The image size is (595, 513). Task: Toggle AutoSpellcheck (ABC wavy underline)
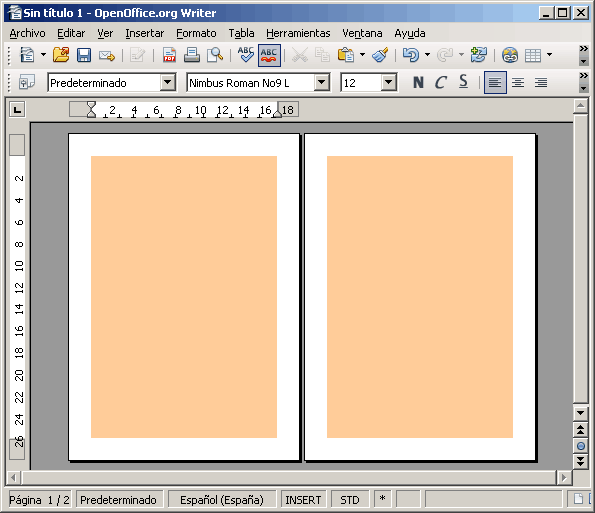269,55
